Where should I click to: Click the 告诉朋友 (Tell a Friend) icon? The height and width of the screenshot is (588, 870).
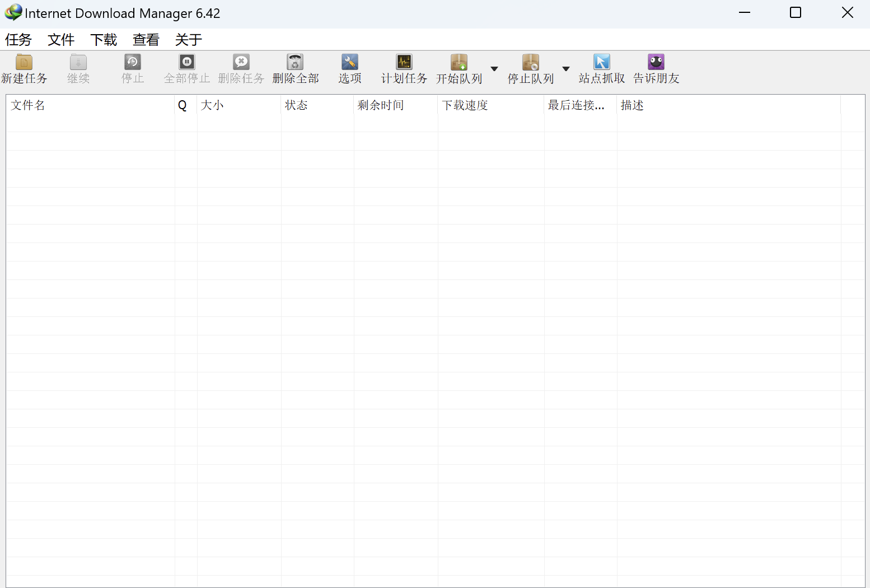(x=656, y=62)
